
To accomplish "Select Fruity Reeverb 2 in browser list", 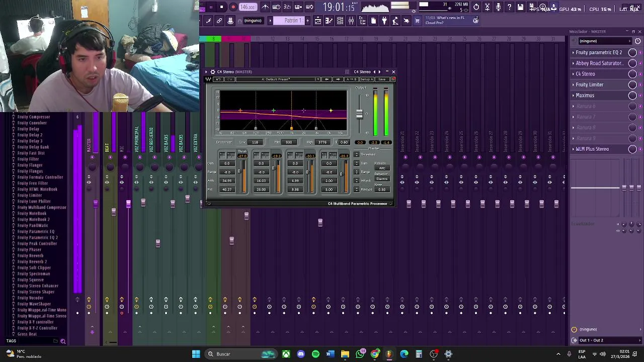I will [32, 261].
